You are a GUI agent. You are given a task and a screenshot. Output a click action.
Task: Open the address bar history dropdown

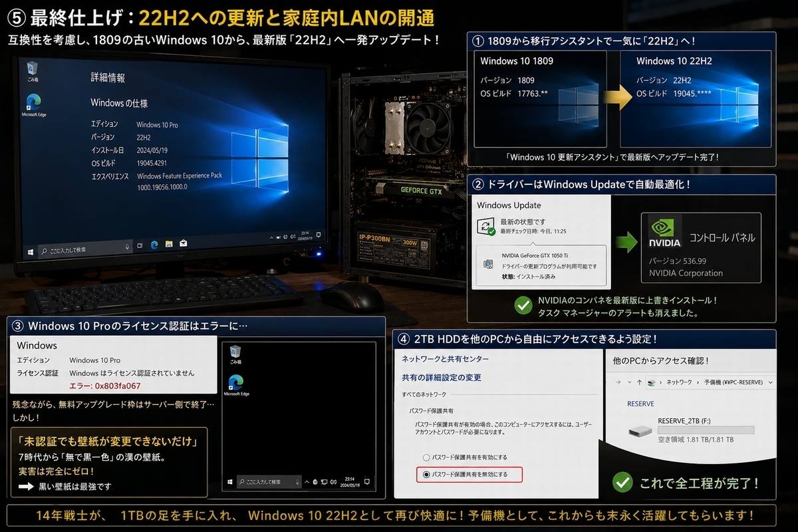(x=771, y=382)
